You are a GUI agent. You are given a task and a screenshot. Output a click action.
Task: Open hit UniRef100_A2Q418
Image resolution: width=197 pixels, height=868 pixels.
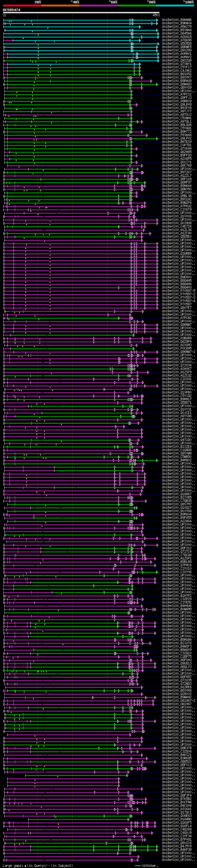point(177,37)
